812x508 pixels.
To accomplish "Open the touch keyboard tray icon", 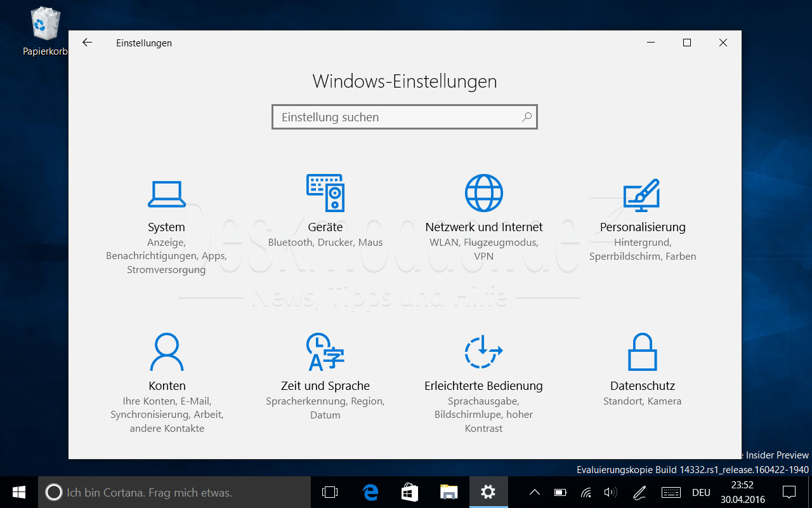I will coord(671,492).
